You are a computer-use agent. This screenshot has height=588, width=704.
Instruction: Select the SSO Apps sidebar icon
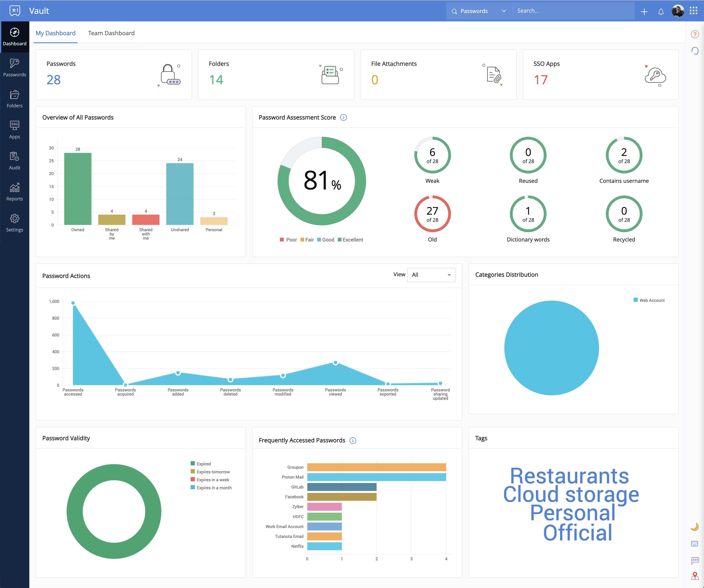pos(15,129)
